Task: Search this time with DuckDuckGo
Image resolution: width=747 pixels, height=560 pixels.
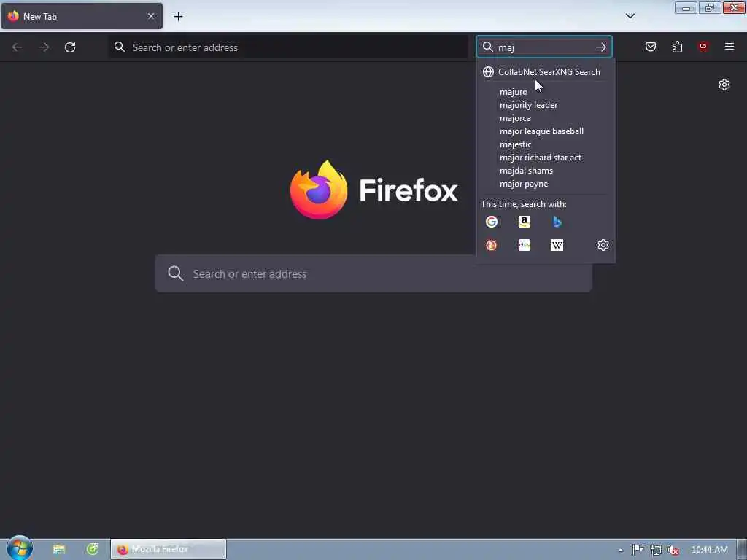Action: click(492, 245)
